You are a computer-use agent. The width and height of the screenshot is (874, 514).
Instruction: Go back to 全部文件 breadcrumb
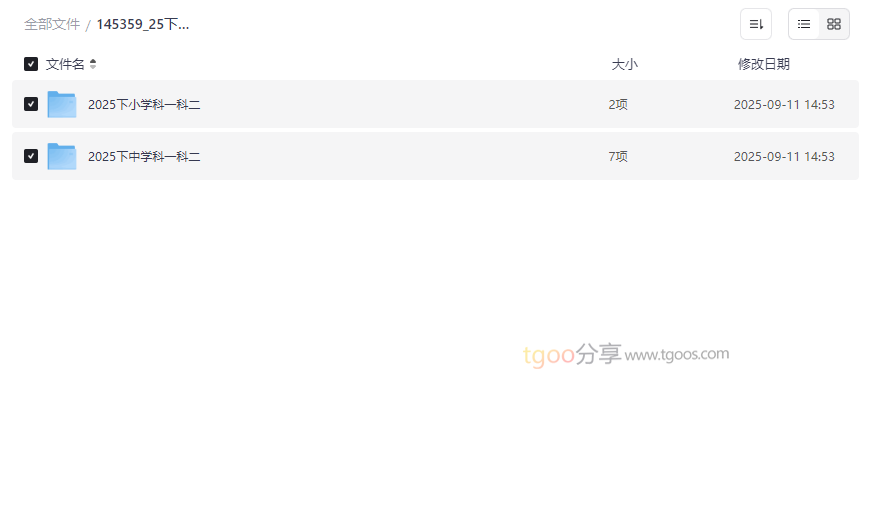52,24
